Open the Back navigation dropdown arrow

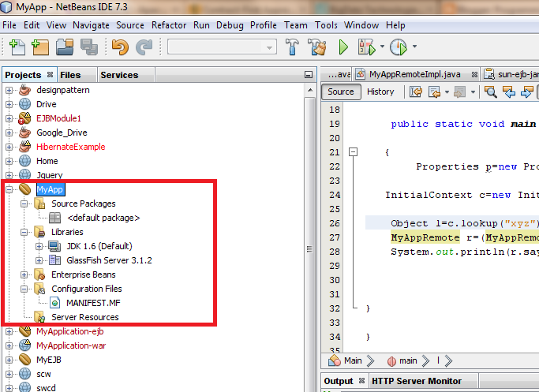point(447,92)
